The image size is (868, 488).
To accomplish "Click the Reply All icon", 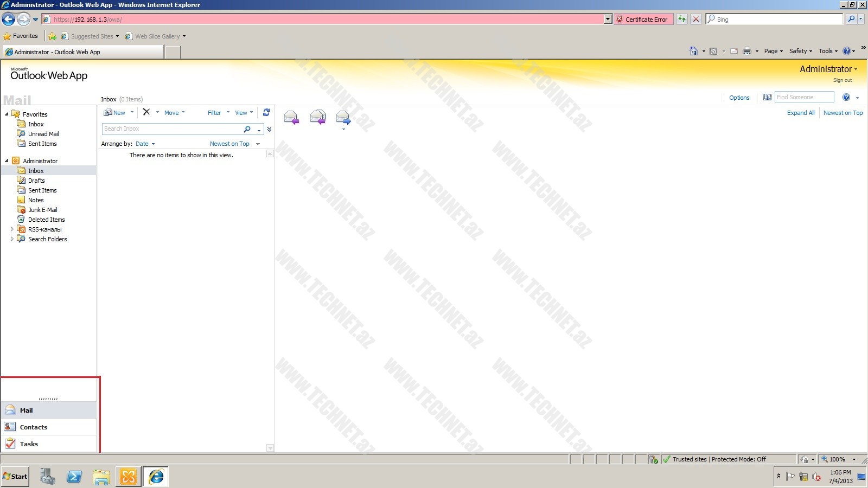I will click(x=317, y=117).
